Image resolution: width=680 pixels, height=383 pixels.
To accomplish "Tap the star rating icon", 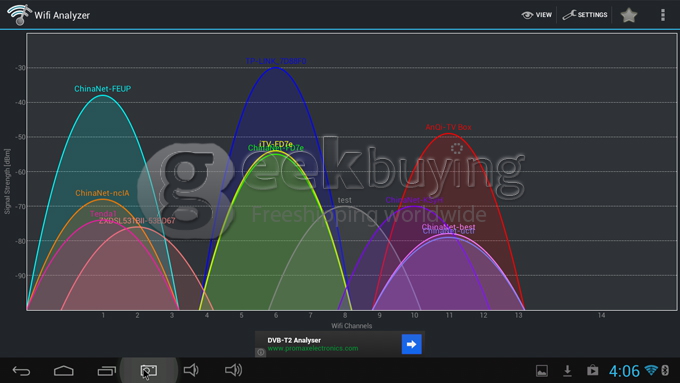I will pos(628,15).
